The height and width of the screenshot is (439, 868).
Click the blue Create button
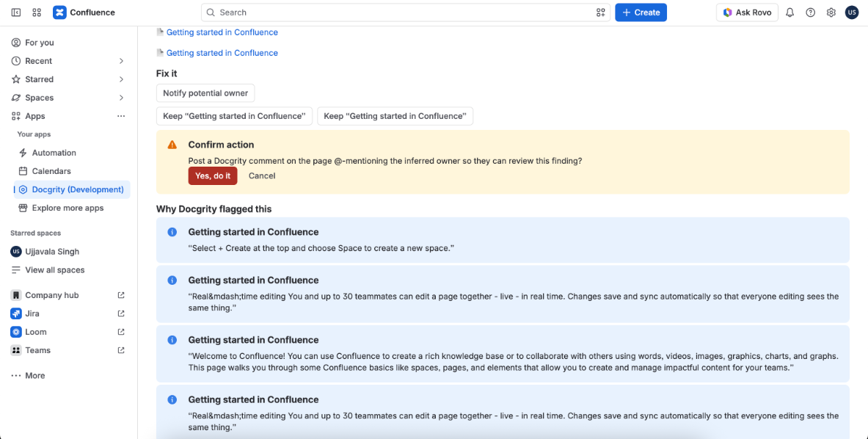(641, 12)
